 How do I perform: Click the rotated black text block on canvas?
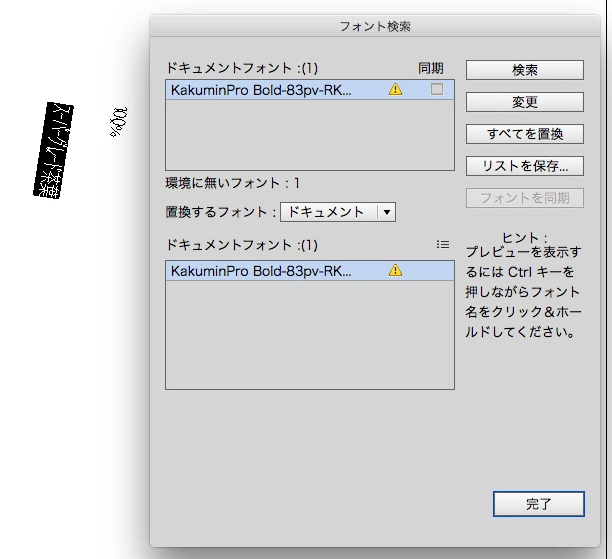coord(53,150)
